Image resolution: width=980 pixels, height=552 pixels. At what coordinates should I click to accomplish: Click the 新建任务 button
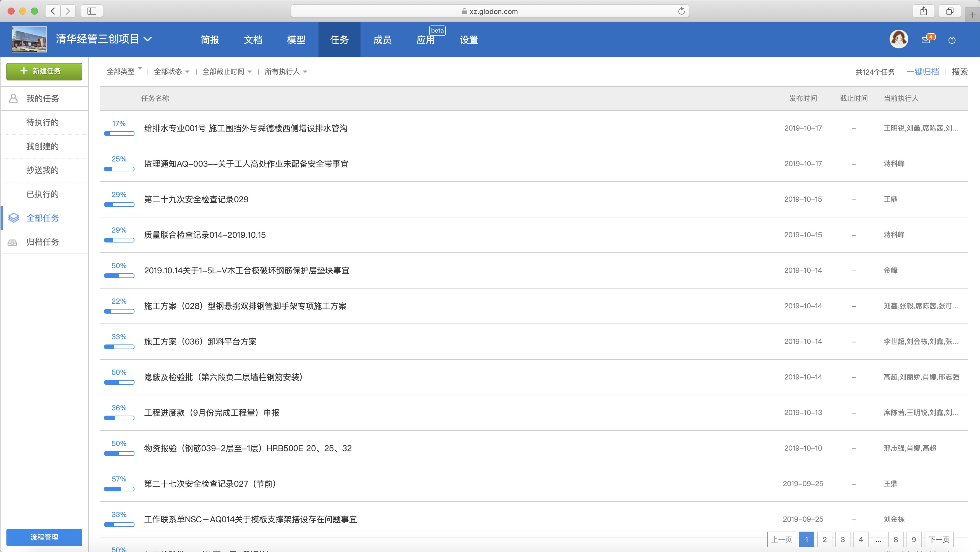44,71
